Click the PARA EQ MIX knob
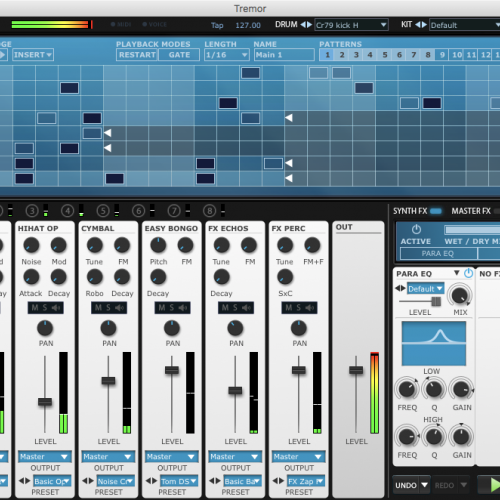The image size is (500, 500). click(x=460, y=295)
